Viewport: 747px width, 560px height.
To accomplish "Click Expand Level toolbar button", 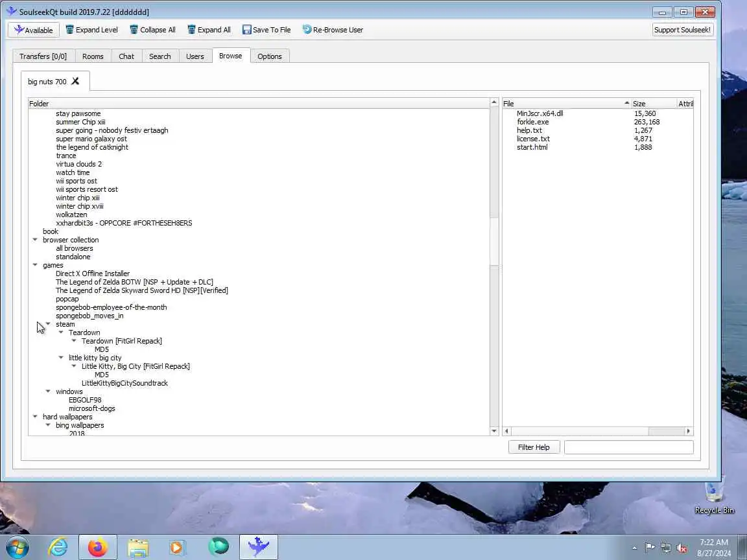I will [91, 30].
